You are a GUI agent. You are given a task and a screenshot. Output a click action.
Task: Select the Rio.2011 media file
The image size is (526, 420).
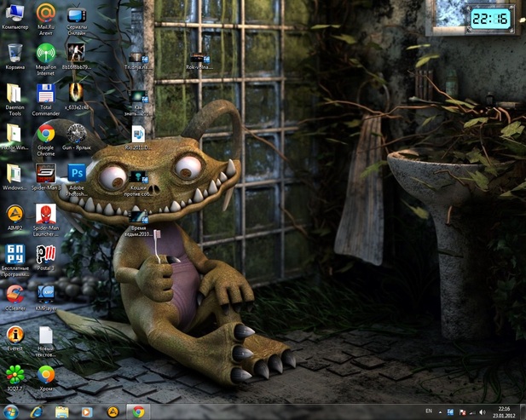click(138, 137)
